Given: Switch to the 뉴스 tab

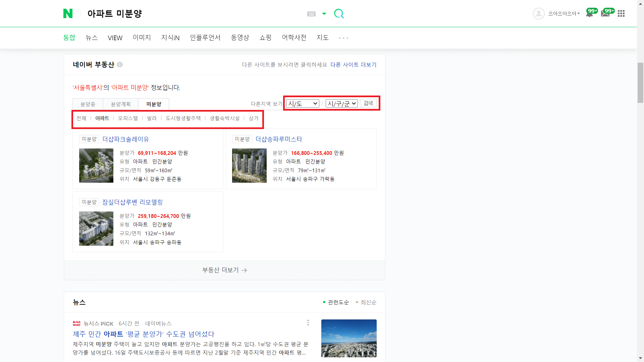Looking at the screenshot, I should pyautogui.click(x=92, y=38).
